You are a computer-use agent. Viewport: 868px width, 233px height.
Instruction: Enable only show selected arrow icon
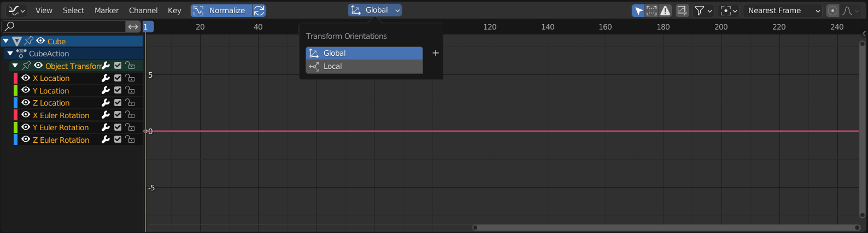click(x=638, y=10)
